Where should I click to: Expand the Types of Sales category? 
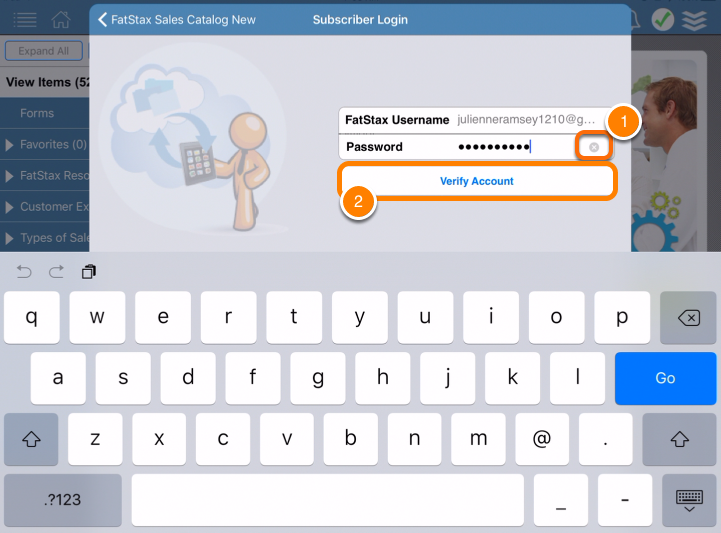[x=45, y=238]
